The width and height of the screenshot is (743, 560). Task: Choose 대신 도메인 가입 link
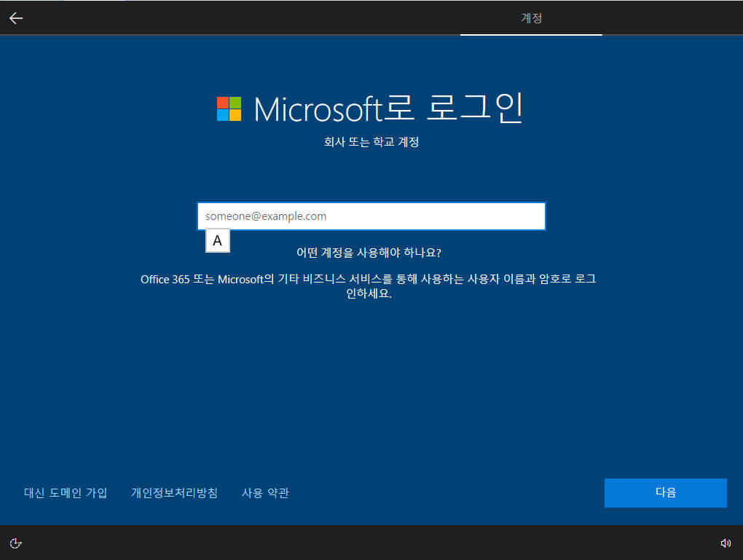pos(66,493)
